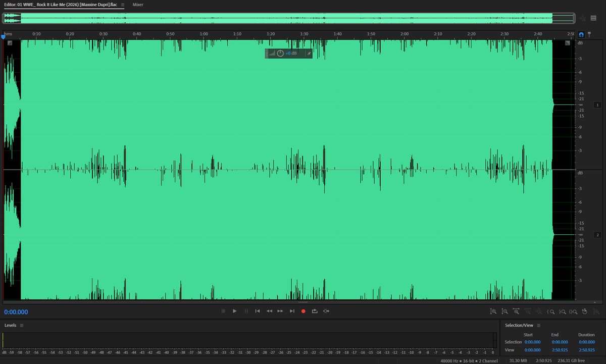Click the hms label on the ruler
This screenshot has height=364, width=606.
pos(8,34)
